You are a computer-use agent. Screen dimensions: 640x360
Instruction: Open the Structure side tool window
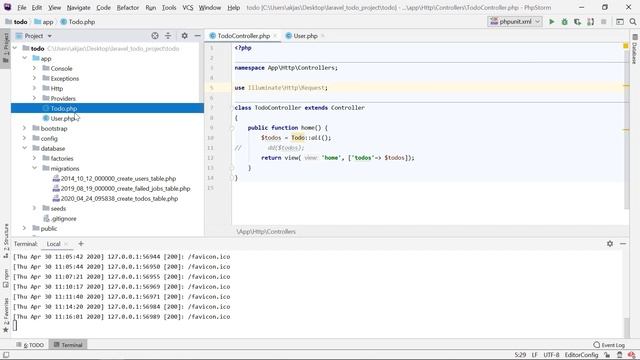click(x=6, y=241)
